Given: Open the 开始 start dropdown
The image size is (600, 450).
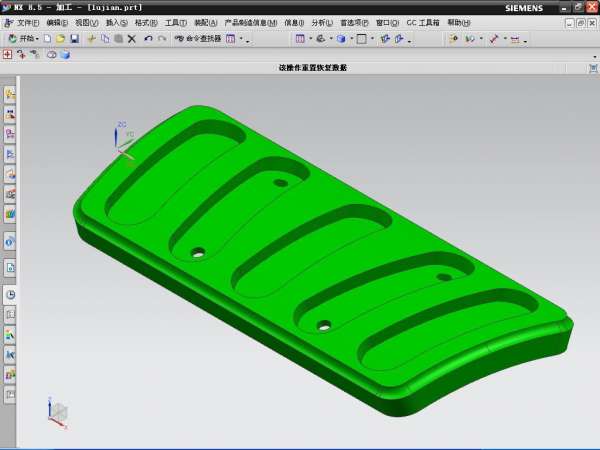Looking at the screenshot, I should click(24, 39).
